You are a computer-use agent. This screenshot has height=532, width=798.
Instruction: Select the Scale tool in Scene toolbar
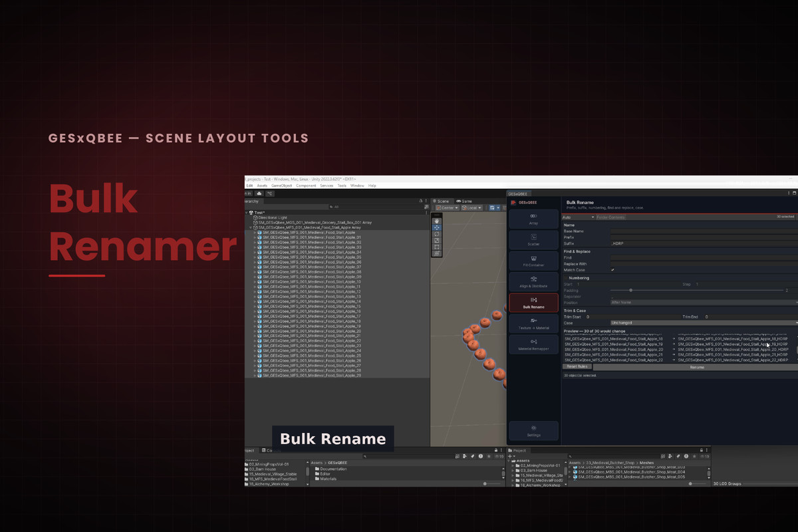(437, 241)
